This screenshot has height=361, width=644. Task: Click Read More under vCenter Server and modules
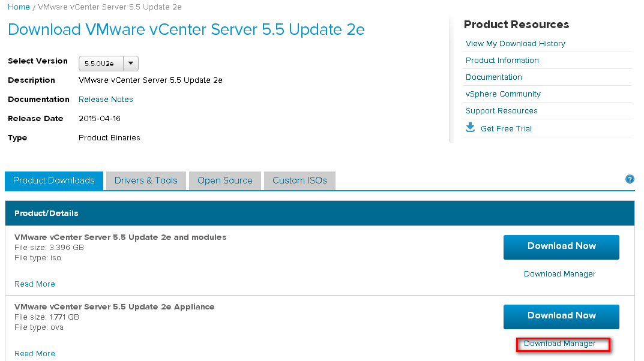point(34,284)
